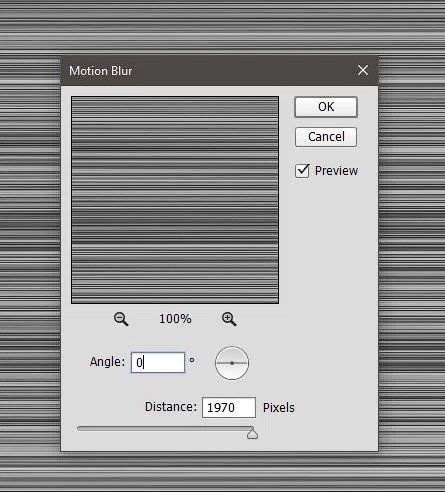Image resolution: width=445 pixels, height=492 pixels.
Task: Click the Angle input field
Action: click(158, 362)
